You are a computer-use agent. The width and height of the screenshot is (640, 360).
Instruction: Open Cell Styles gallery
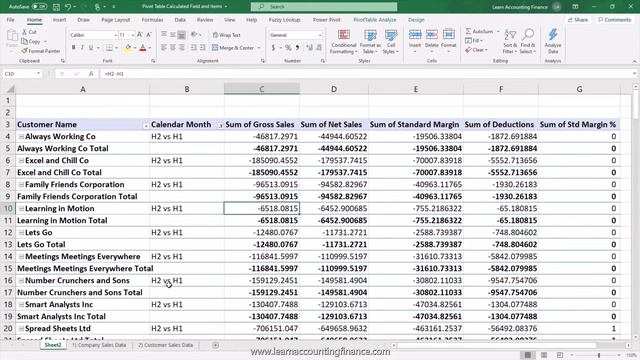click(x=391, y=42)
